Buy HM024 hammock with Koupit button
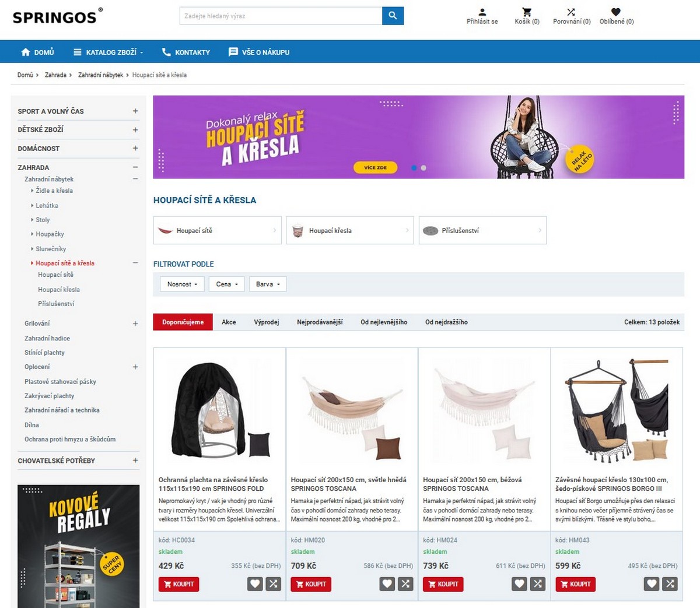 tap(443, 584)
